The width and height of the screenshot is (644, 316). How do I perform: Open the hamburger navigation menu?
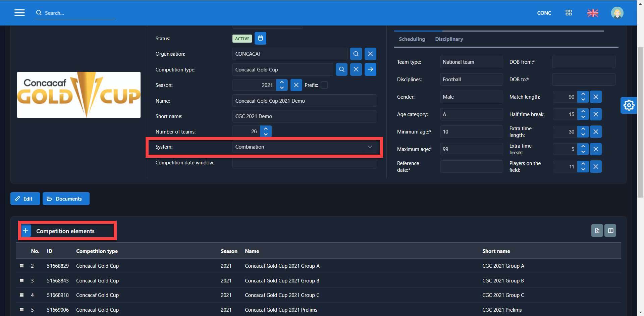[19, 13]
